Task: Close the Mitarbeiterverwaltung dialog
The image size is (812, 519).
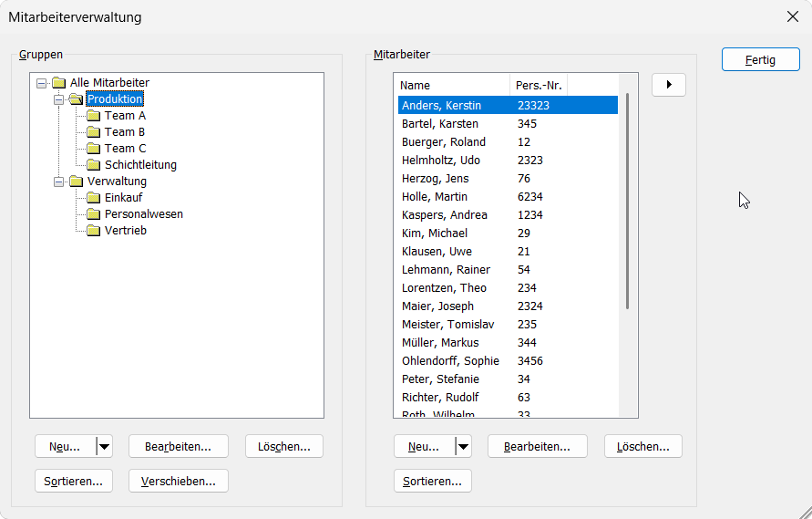Action: pyautogui.click(x=792, y=16)
